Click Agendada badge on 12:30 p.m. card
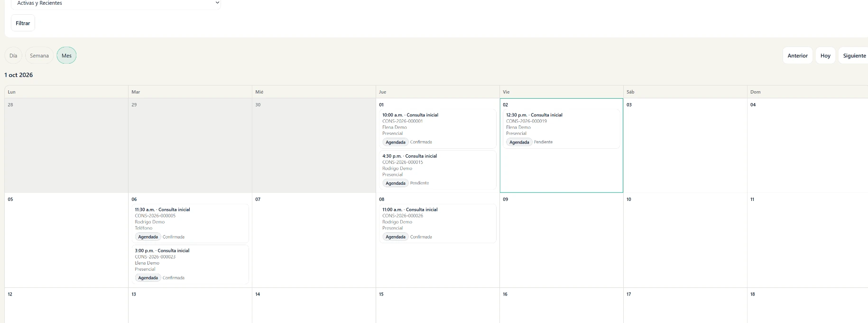 point(519,142)
